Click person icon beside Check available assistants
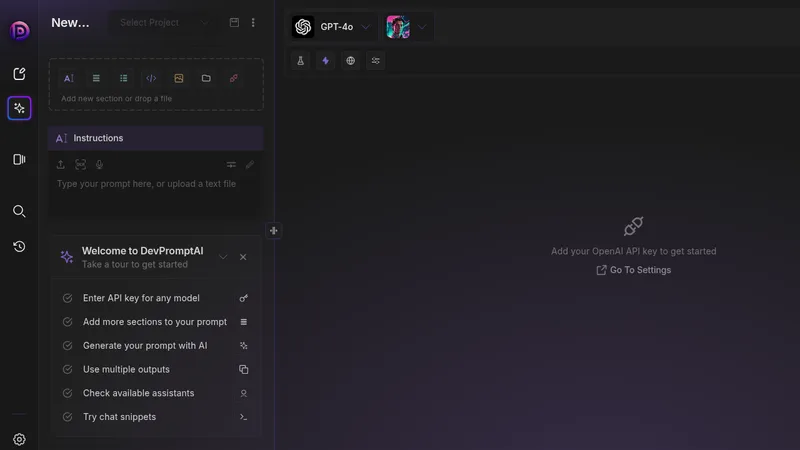Screen dimensions: 800x450 click(x=243, y=393)
